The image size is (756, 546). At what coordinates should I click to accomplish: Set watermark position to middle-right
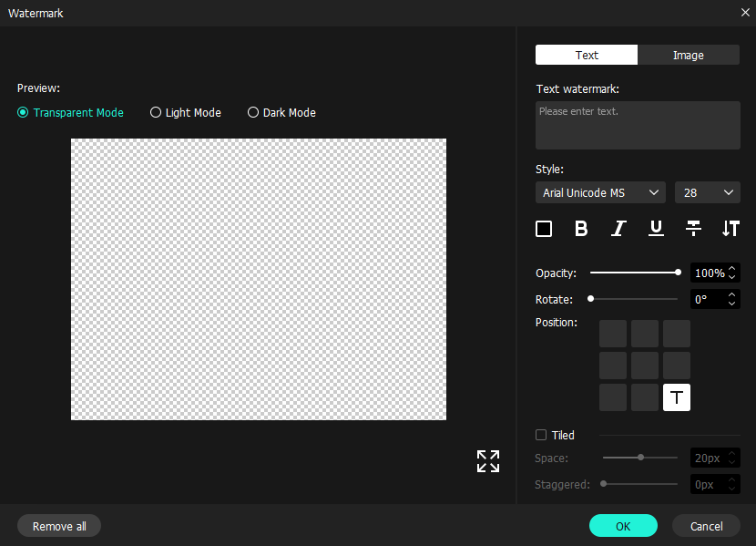coord(677,366)
